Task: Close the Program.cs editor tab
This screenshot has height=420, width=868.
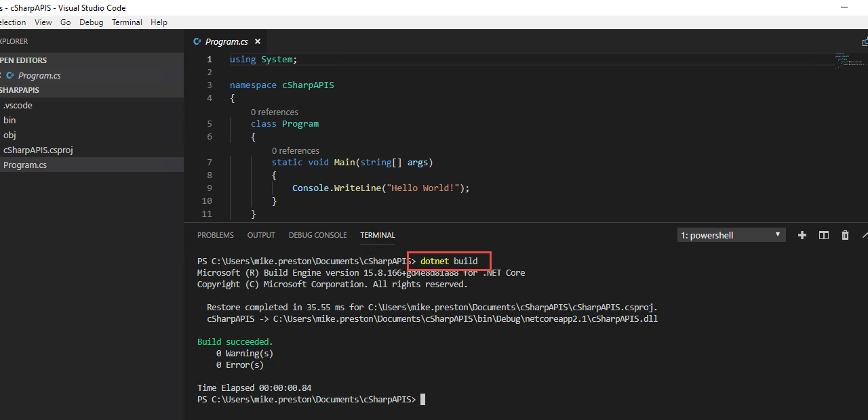Action: tap(258, 41)
